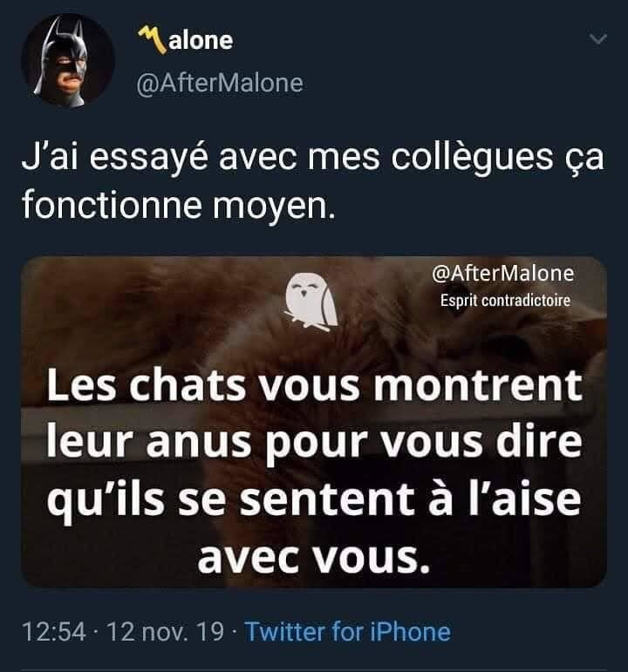Image resolution: width=628 pixels, height=672 pixels.
Task: Expand the tweet options chevron
Action: (598, 39)
